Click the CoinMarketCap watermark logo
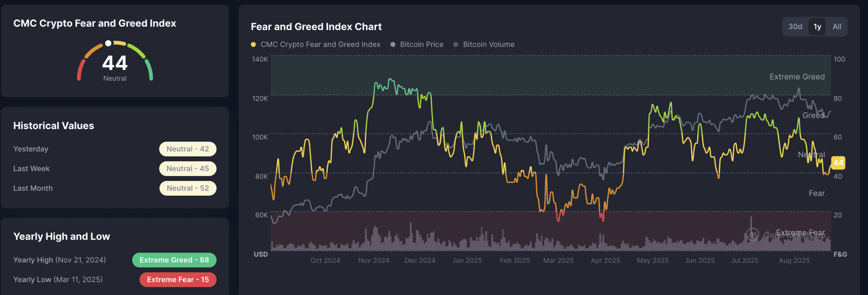 point(752,234)
